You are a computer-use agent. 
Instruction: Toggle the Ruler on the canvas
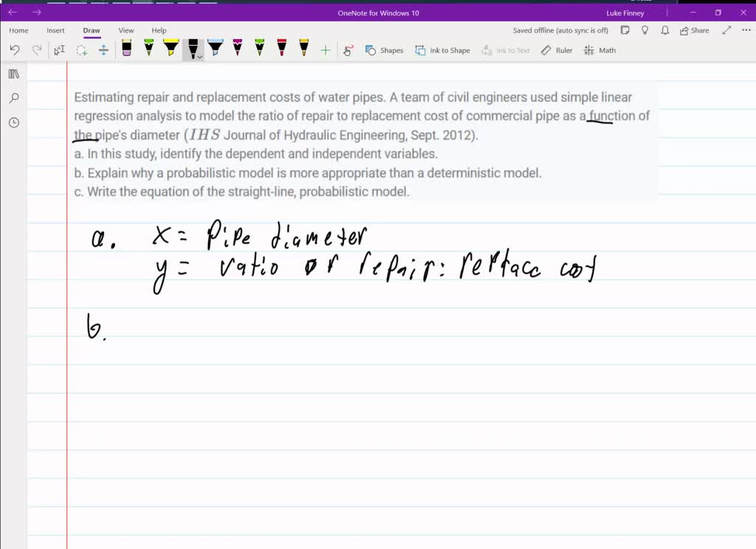(557, 50)
